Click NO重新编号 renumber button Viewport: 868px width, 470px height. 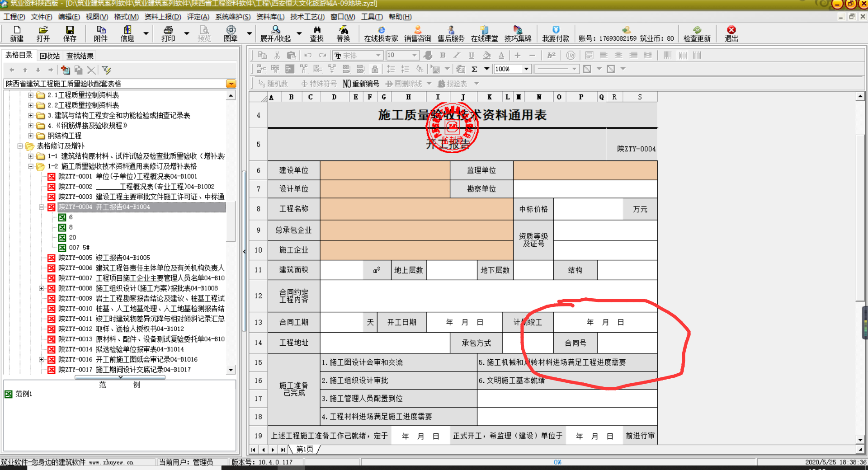361,84
